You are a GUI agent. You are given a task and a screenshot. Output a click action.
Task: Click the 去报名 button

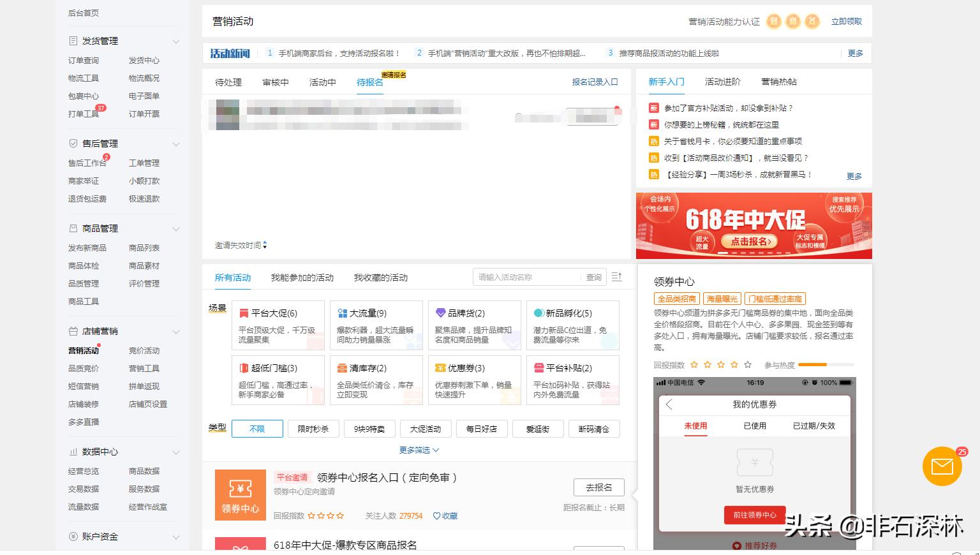point(598,487)
